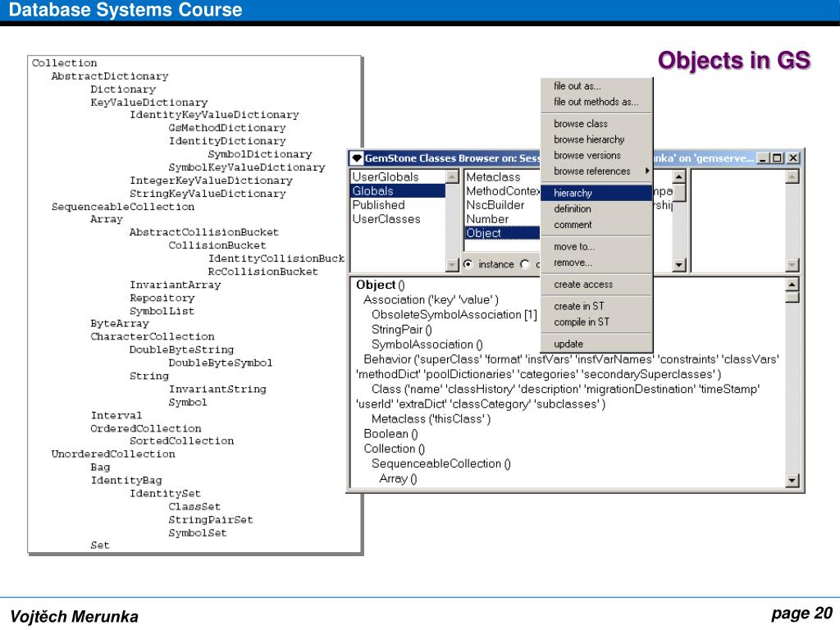
Task: Choose 'create access' menu entry
Action: [x=583, y=285]
